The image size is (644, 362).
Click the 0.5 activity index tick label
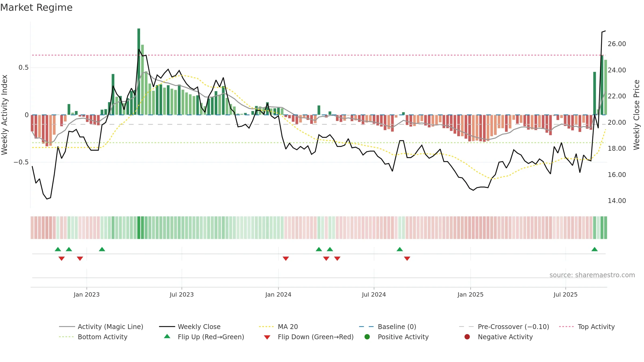23,67
